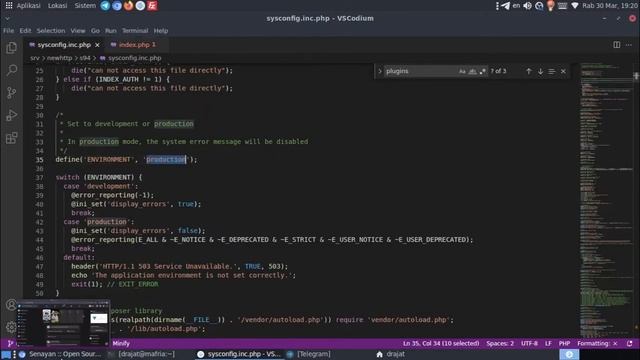
Task: Click the editor vertical scrollbar
Action: (636, 200)
